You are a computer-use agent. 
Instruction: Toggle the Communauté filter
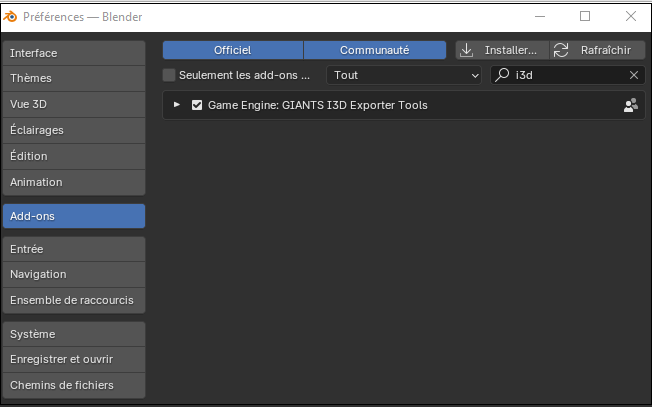[374, 50]
